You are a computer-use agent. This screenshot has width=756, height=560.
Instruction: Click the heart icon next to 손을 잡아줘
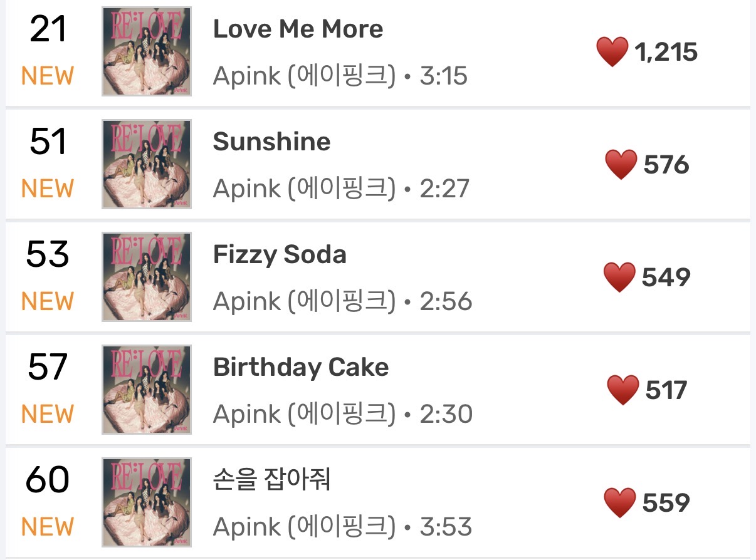[x=619, y=503]
